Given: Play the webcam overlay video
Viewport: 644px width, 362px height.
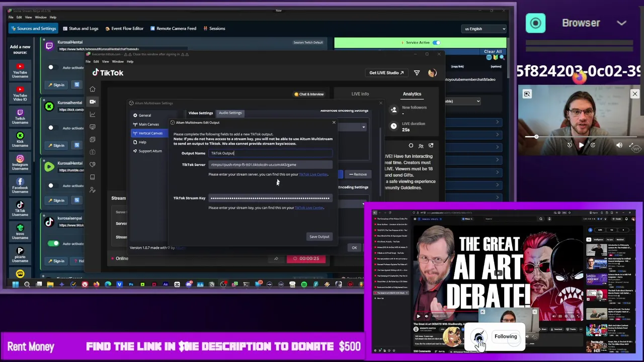Looking at the screenshot, I should 581,145.
